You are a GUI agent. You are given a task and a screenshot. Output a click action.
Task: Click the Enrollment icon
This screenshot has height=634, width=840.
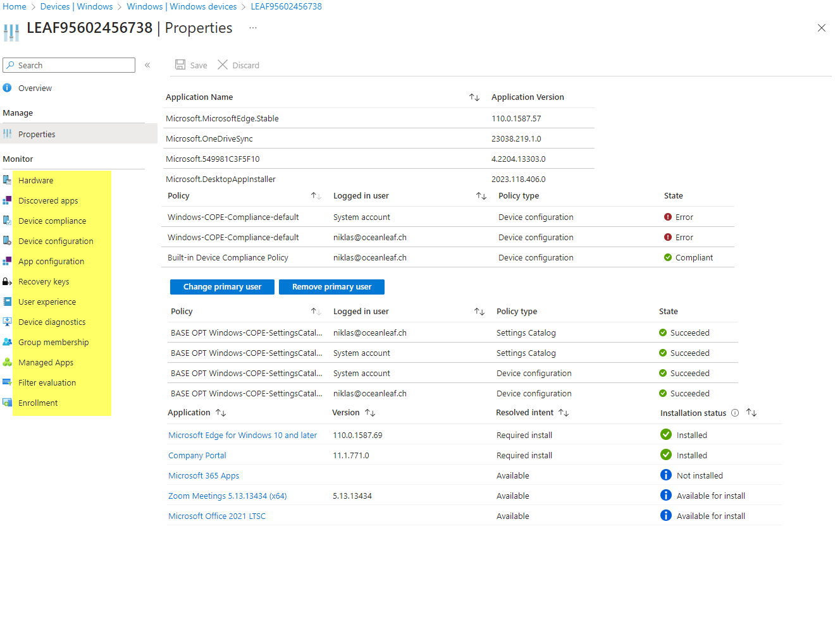pyautogui.click(x=7, y=403)
